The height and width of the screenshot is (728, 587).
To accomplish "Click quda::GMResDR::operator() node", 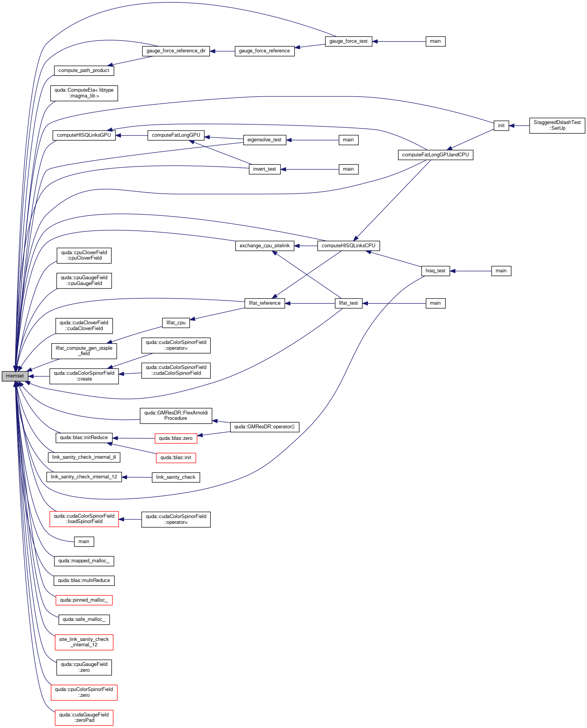I will click(x=264, y=427).
